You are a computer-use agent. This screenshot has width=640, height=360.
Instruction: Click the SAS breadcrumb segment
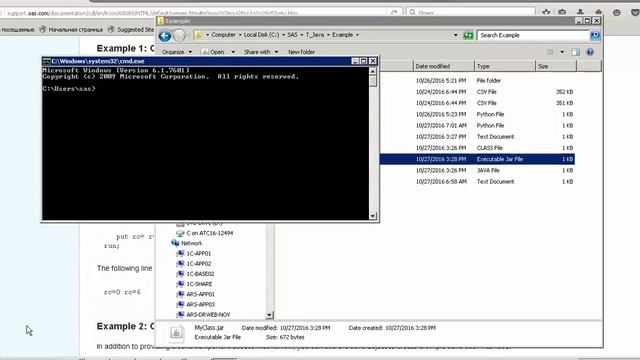(x=292, y=35)
